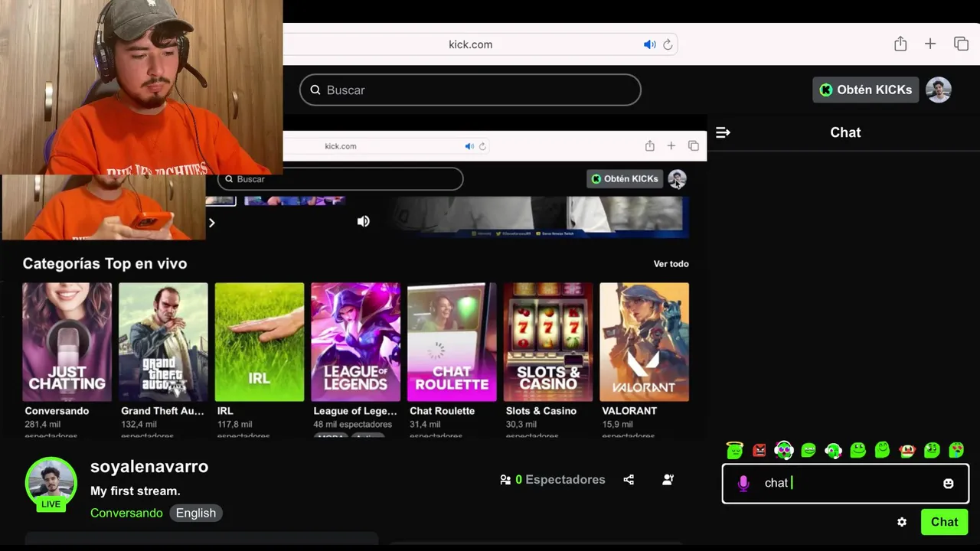Open the IRL grass category card
Image resolution: width=980 pixels, height=551 pixels.
pos(260,342)
